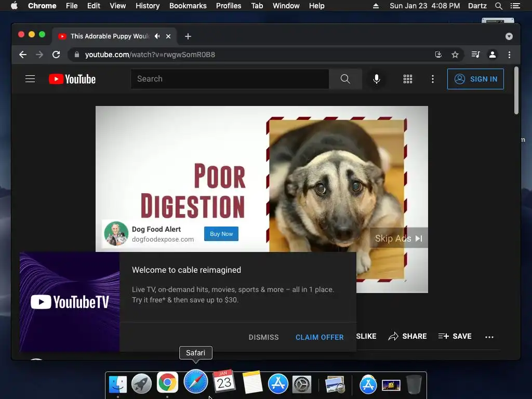Open Notification Center list icon
This screenshot has height=399, width=532.
(x=515, y=6)
